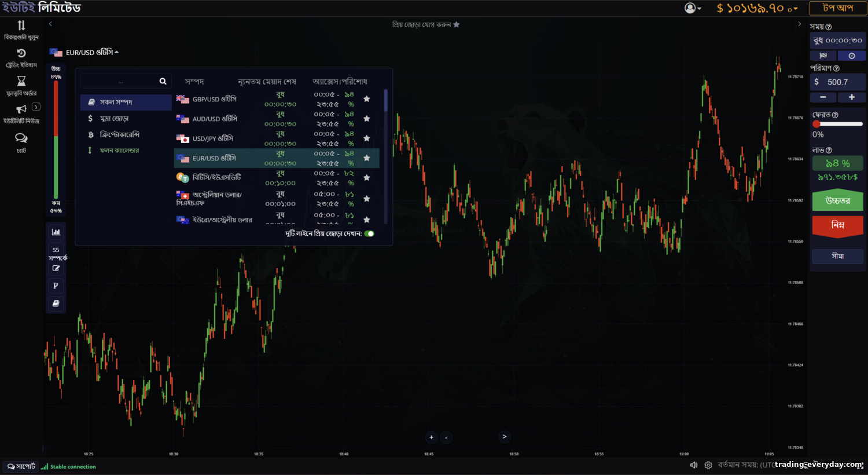Click the sound speaker icon
Viewport: 868px width, 475px height.
(694, 465)
